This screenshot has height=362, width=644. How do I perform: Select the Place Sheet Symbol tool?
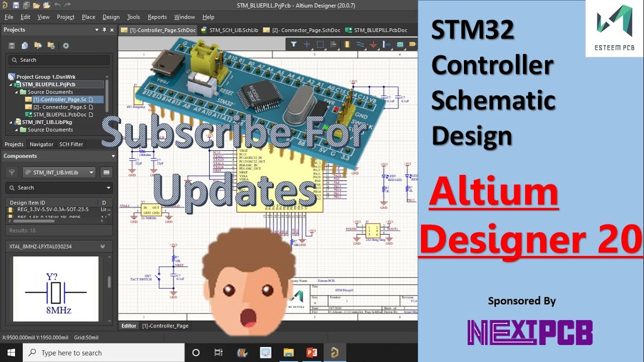pos(399,44)
